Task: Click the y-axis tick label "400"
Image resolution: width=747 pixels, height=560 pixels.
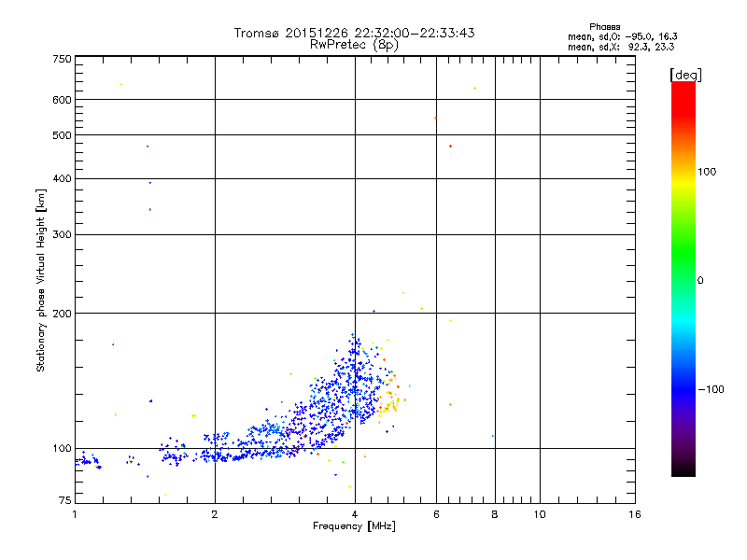Action: 63,178
